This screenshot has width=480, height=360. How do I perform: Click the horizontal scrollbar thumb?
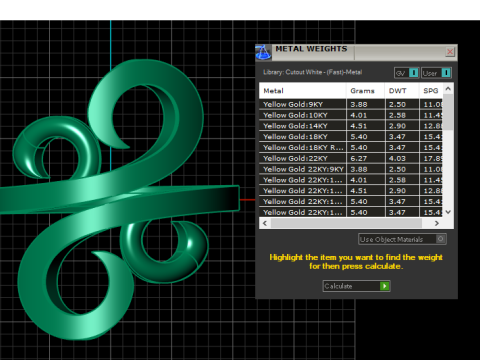(x=346, y=223)
